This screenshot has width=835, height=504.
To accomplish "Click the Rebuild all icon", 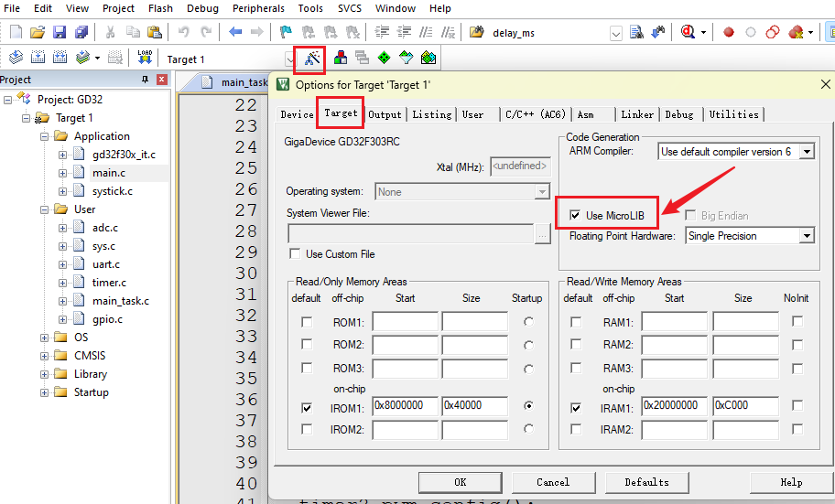I will click(x=60, y=58).
